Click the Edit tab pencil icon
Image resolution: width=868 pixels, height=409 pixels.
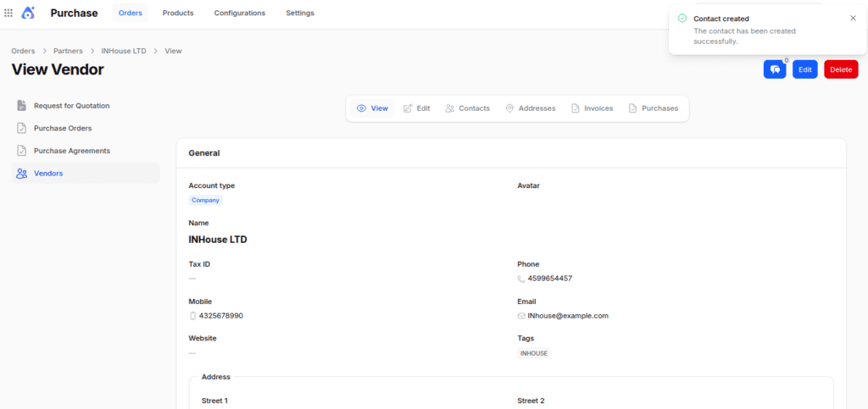408,108
